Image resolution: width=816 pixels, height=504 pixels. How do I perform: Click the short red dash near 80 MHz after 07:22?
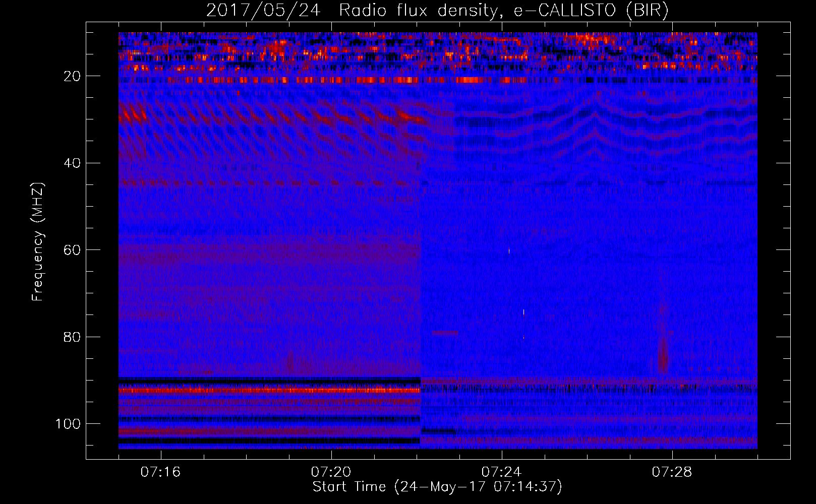coord(445,333)
